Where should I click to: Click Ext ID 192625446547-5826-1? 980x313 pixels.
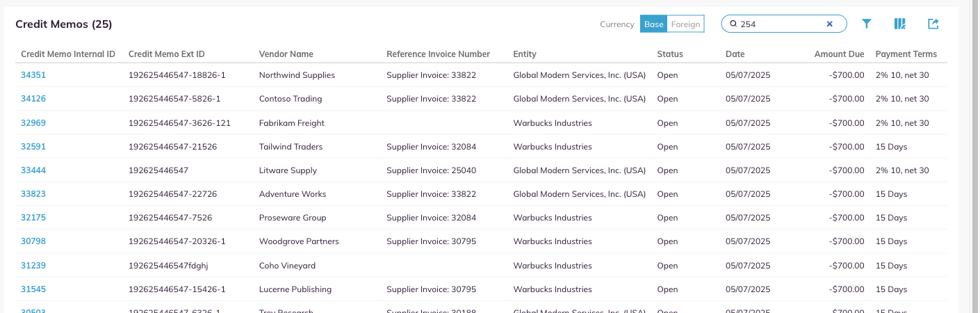174,99
